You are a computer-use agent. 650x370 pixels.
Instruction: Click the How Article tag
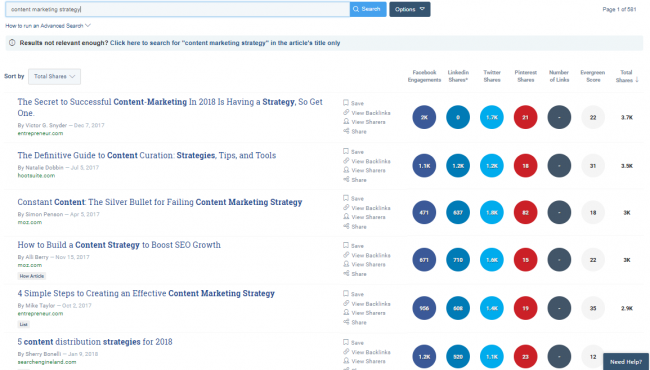(32, 276)
